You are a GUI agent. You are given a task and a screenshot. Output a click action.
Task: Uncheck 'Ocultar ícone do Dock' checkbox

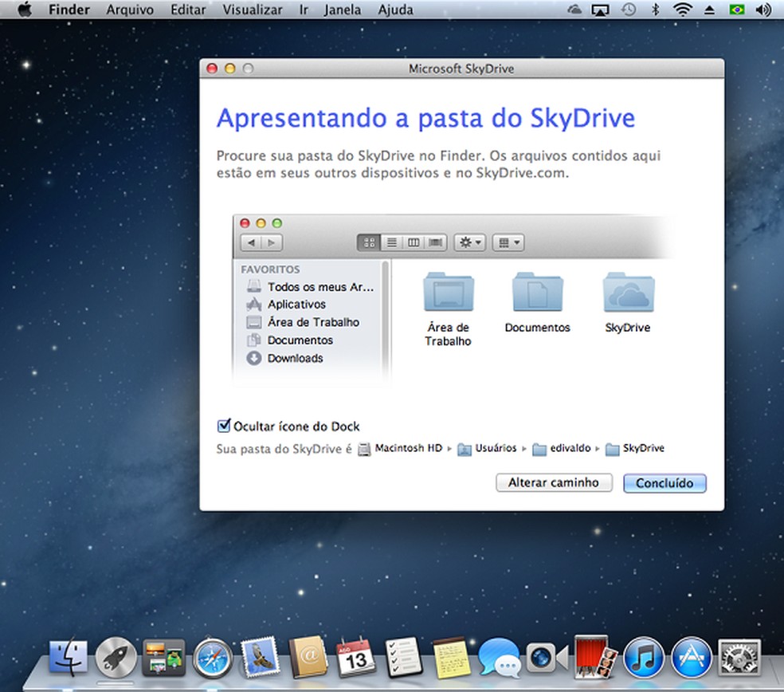point(224,427)
